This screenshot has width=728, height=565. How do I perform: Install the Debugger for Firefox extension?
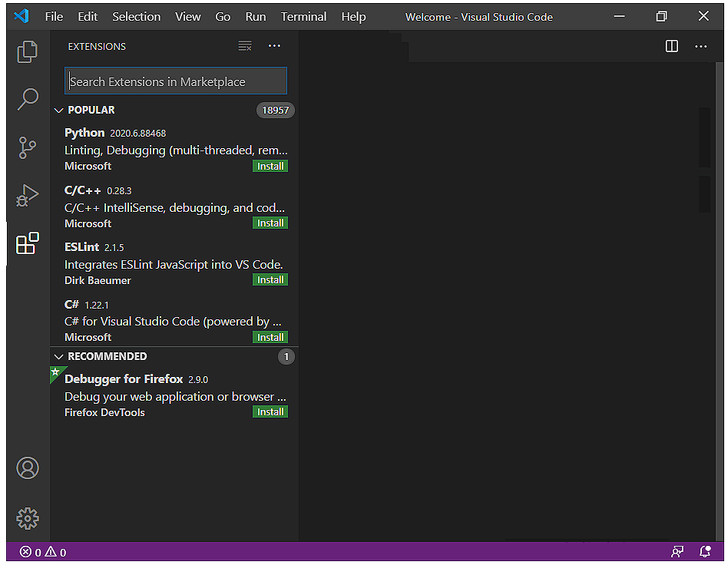(270, 411)
